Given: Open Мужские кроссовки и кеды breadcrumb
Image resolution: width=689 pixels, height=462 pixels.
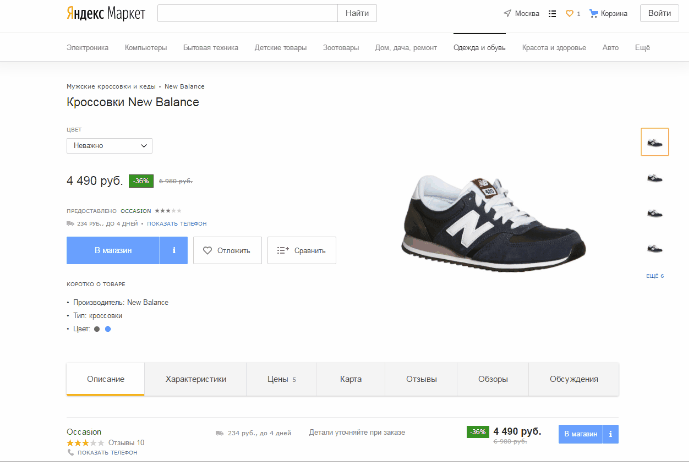Looking at the screenshot, I should coord(111,87).
